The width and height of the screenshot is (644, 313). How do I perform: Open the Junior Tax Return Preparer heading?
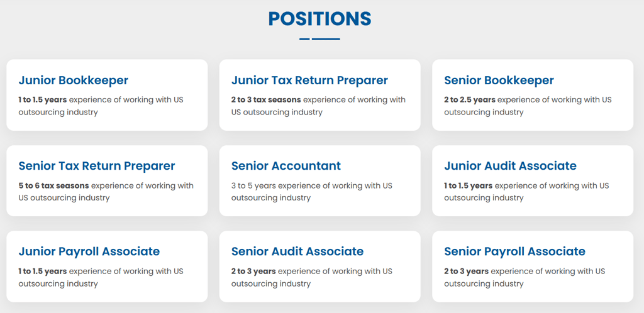[x=309, y=80]
